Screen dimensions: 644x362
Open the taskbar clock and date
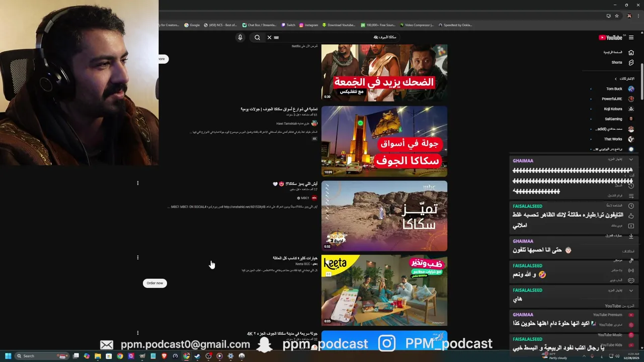[x=632, y=356]
